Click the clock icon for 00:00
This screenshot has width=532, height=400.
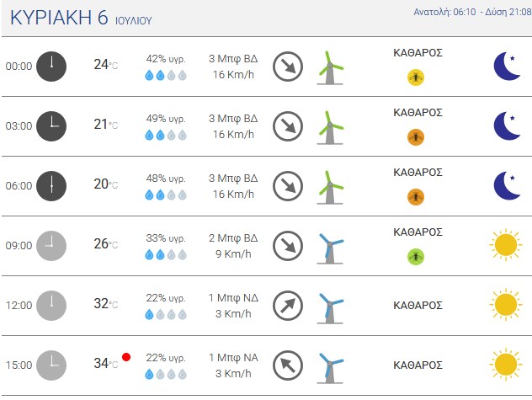coord(51,67)
